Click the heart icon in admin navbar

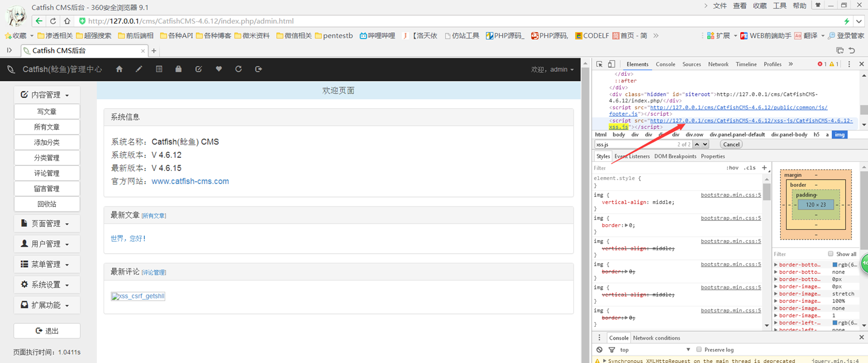218,69
